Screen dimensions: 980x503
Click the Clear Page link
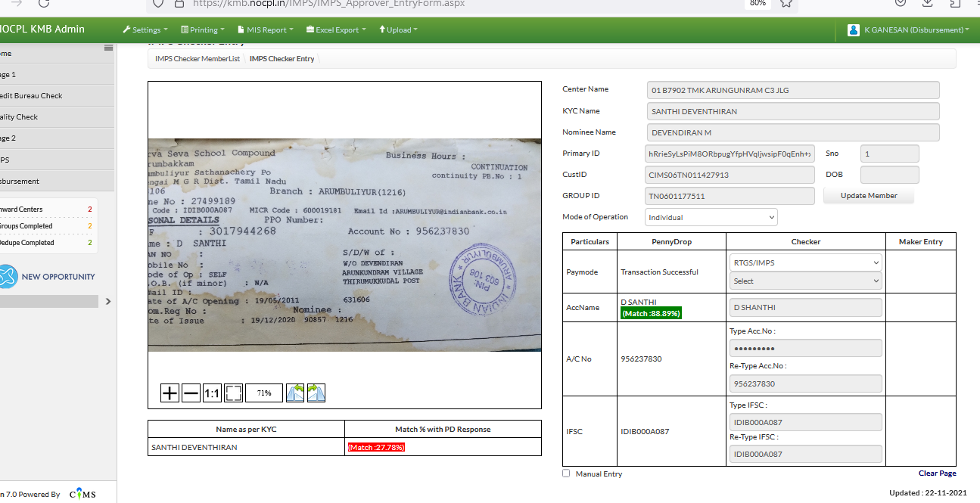pos(938,474)
